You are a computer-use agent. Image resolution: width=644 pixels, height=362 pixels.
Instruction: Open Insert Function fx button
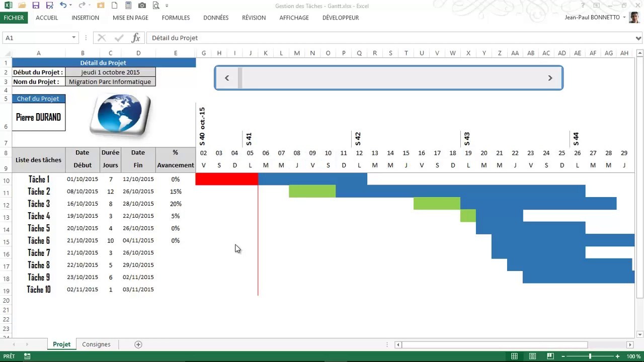(x=135, y=38)
